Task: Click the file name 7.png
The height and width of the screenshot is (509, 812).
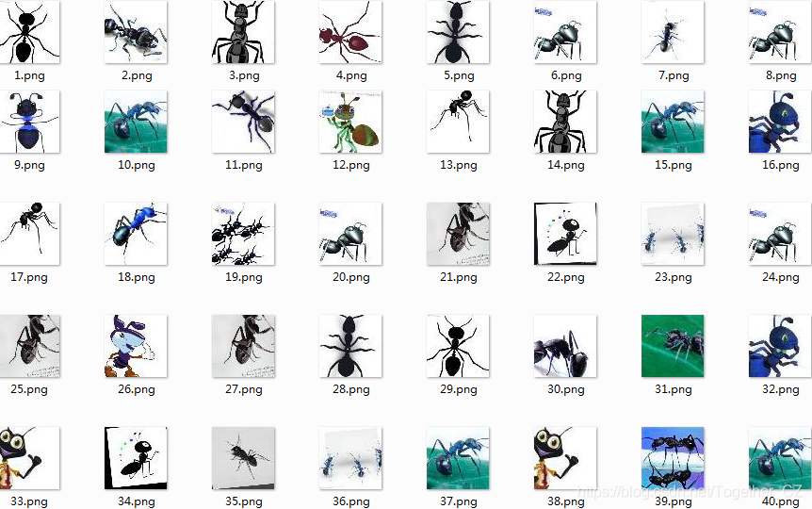Action: [674, 75]
